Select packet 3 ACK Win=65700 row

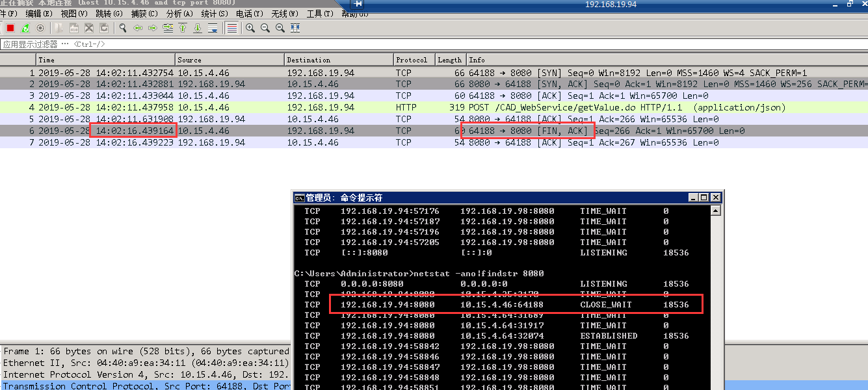434,96
